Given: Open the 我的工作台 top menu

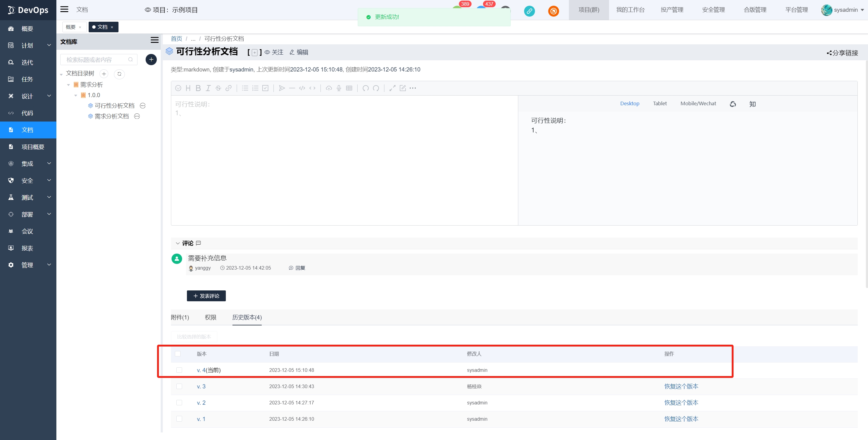Looking at the screenshot, I should [x=630, y=10].
